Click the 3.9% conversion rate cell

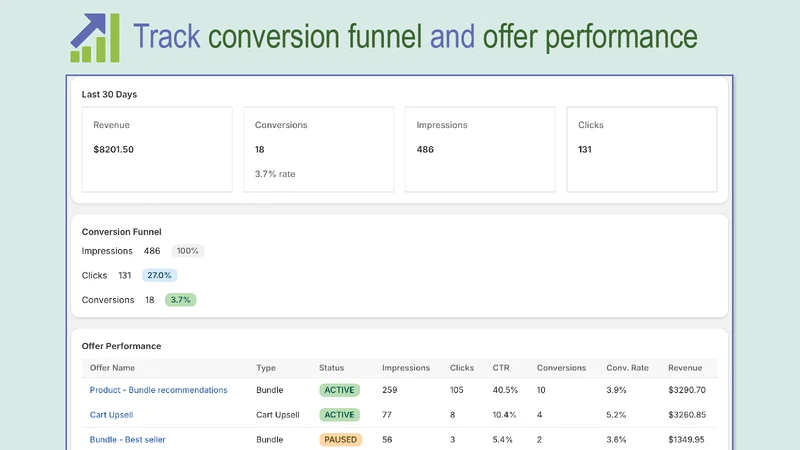616,390
